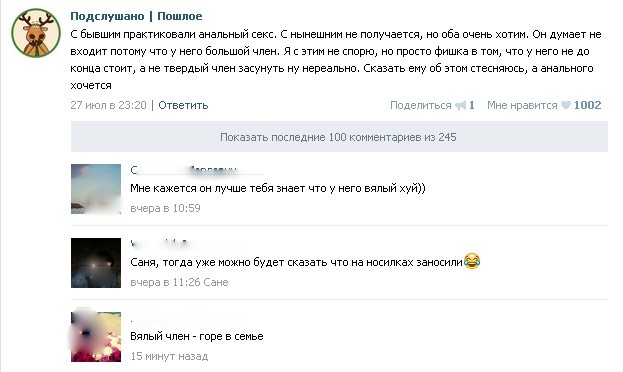Viewport: 623px width, 372px height.
Task: Click the 1002 likes counter
Action: 588,105
